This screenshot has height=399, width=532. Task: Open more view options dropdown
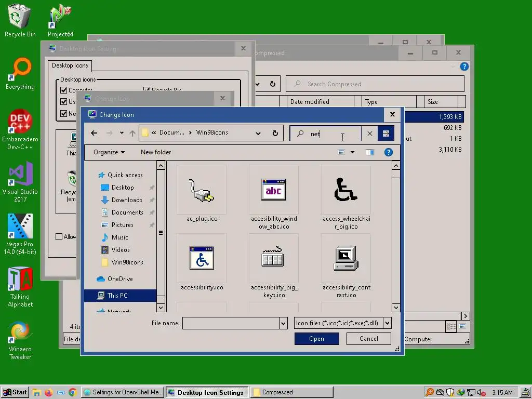point(353,152)
